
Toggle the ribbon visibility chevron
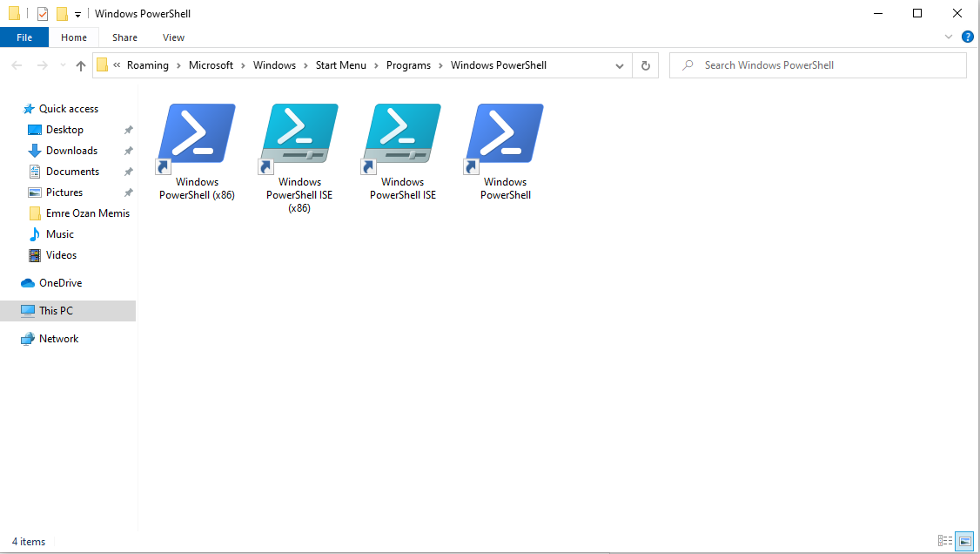[949, 37]
